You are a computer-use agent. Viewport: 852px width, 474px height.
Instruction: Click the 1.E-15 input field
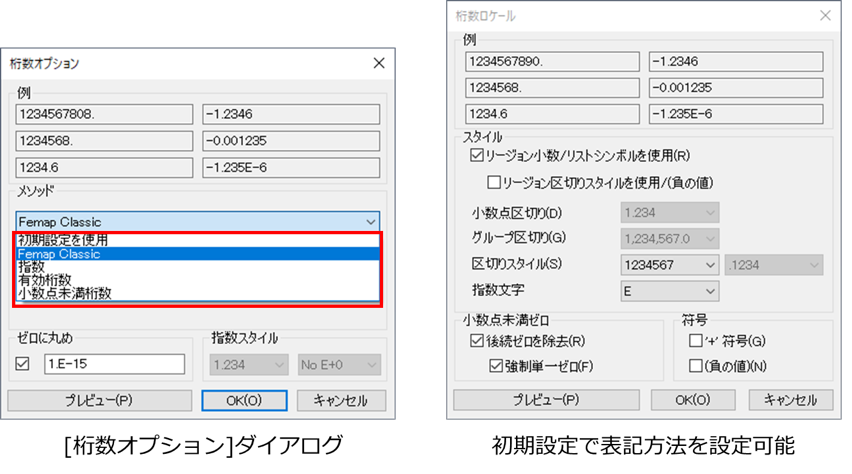pyautogui.click(x=114, y=364)
